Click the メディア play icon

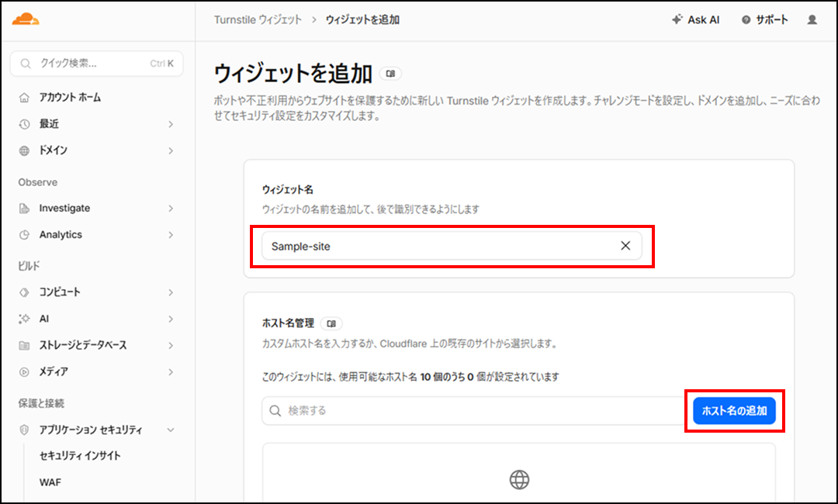click(x=24, y=372)
